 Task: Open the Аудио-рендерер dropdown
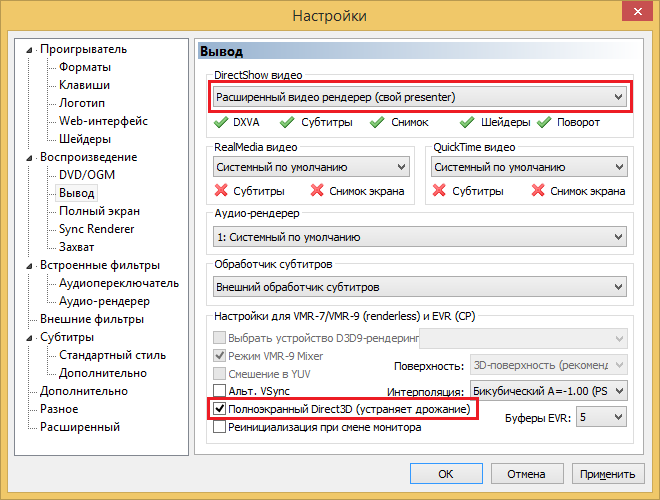pos(420,237)
